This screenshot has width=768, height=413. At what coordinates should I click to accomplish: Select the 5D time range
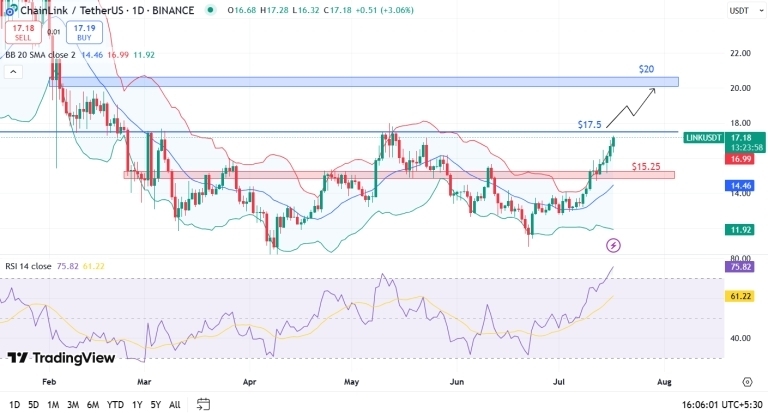pos(33,405)
